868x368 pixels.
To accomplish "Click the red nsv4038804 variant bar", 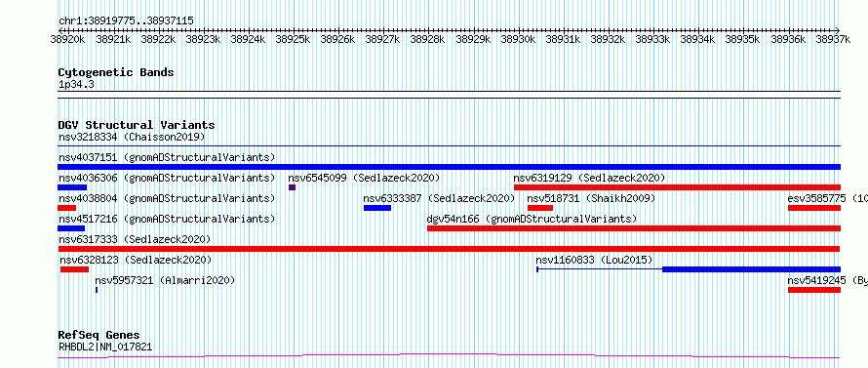I will pyautogui.click(x=66, y=208).
